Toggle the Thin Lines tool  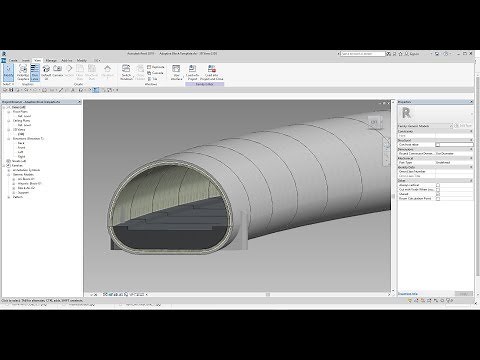(x=35, y=72)
